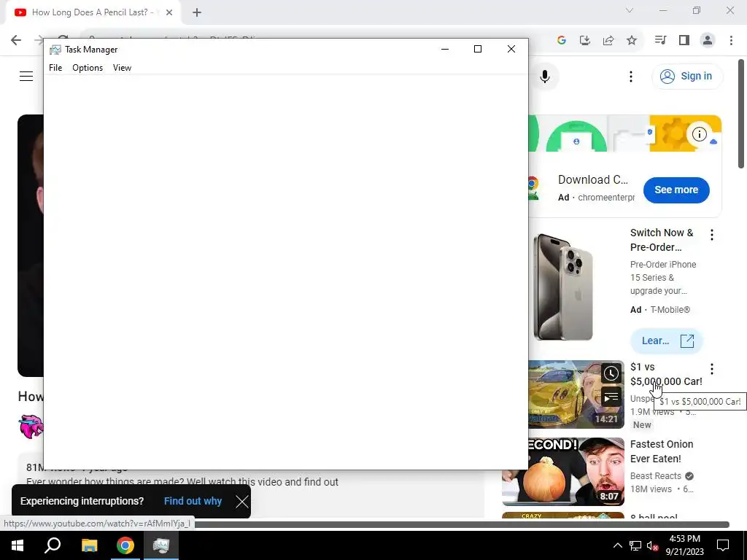The image size is (747, 560).
Task: Click Fastest Onion Ever Eaten title
Action: pyautogui.click(x=661, y=451)
